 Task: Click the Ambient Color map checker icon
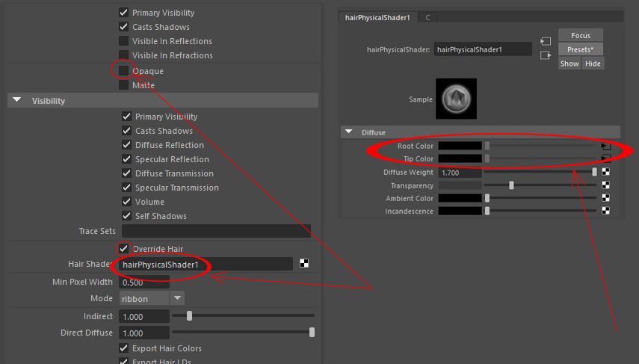click(x=606, y=198)
